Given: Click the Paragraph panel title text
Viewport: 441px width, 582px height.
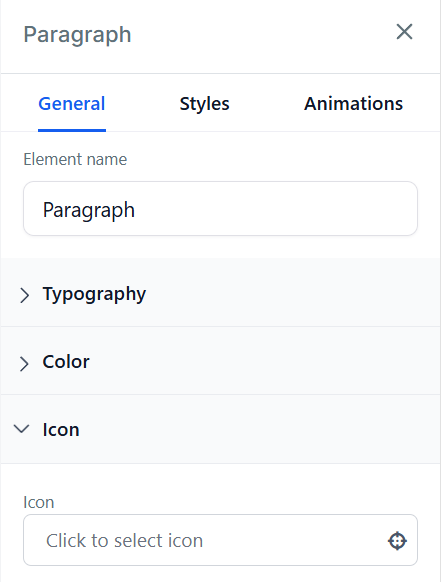Looking at the screenshot, I should [x=77, y=35].
